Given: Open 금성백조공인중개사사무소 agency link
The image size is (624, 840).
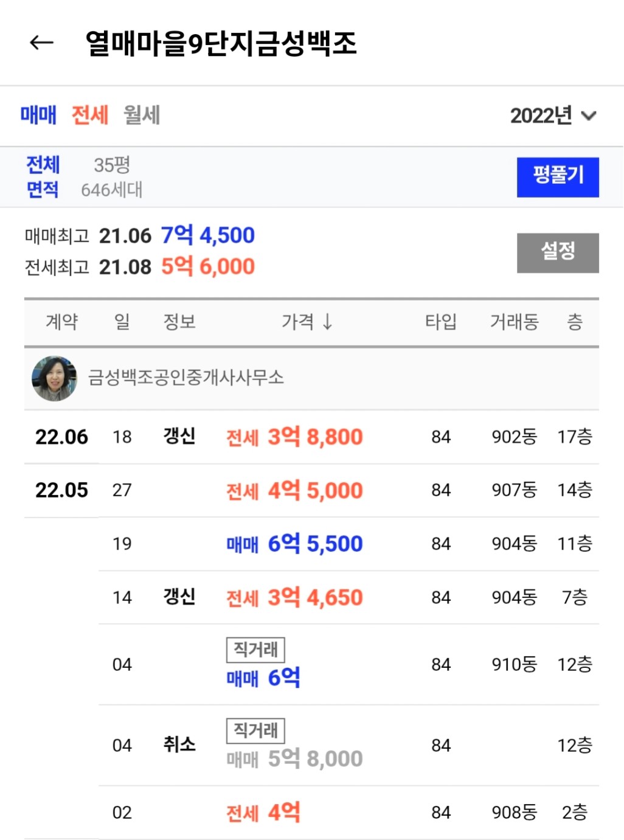Looking at the screenshot, I should pyautogui.click(x=186, y=378).
